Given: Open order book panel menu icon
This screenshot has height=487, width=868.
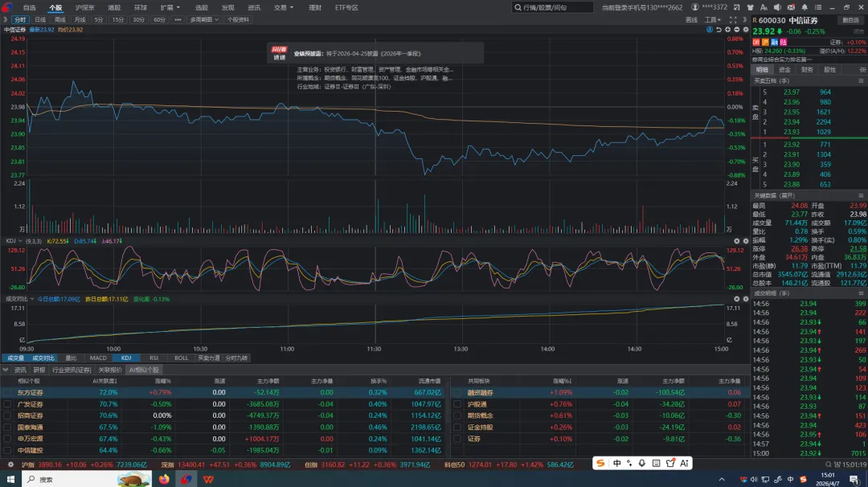Looking at the screenshot, I should coord(861,81).
